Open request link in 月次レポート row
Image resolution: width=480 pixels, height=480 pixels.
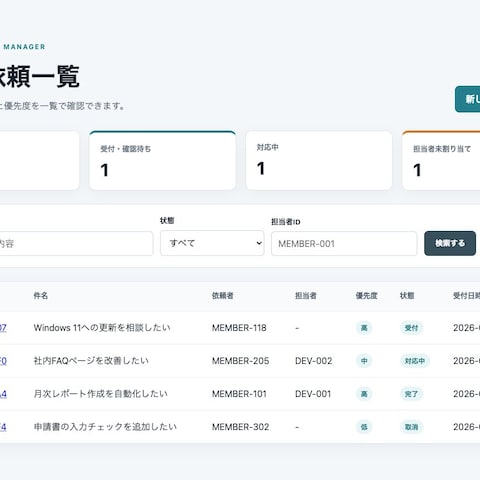click(3, 394)
